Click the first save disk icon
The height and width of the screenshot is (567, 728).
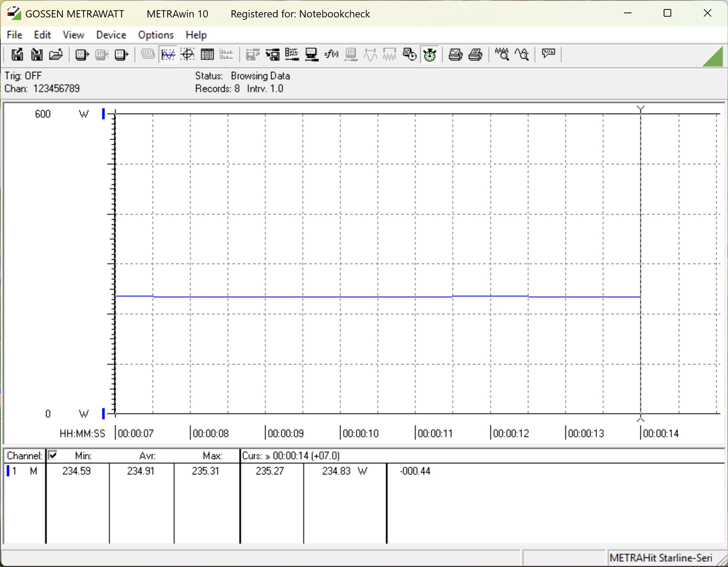17,55
